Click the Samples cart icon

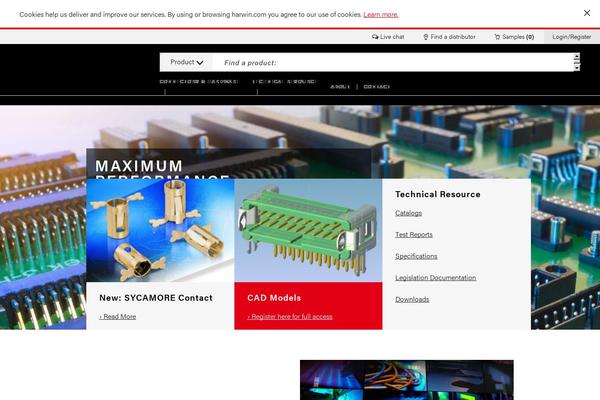click(497, 37)
